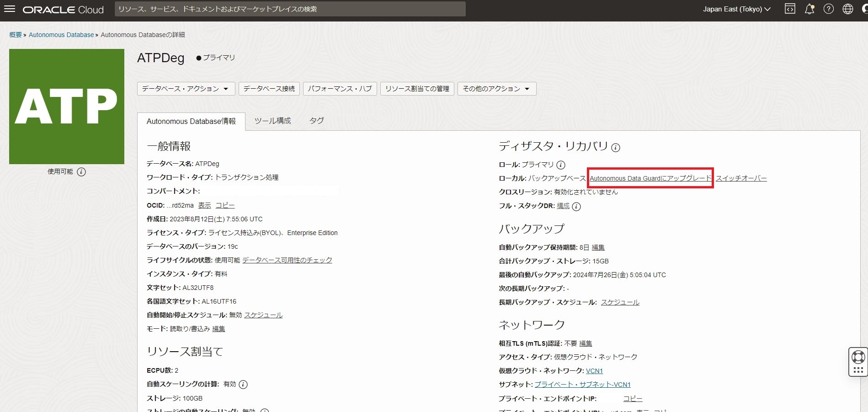The height and width of the screenshot is (412, 868).
Task: Click info icon next to ディザスタ・リカバリ heading
Action: tap(616, 148)
